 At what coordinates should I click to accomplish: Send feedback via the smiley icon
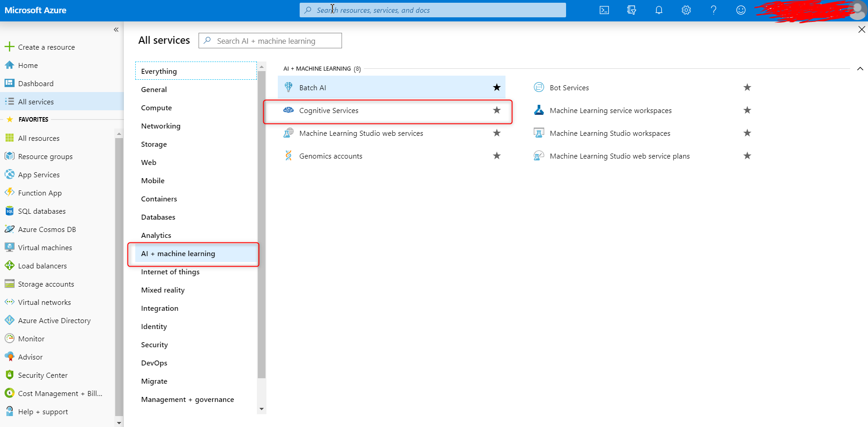pos(741,10)
